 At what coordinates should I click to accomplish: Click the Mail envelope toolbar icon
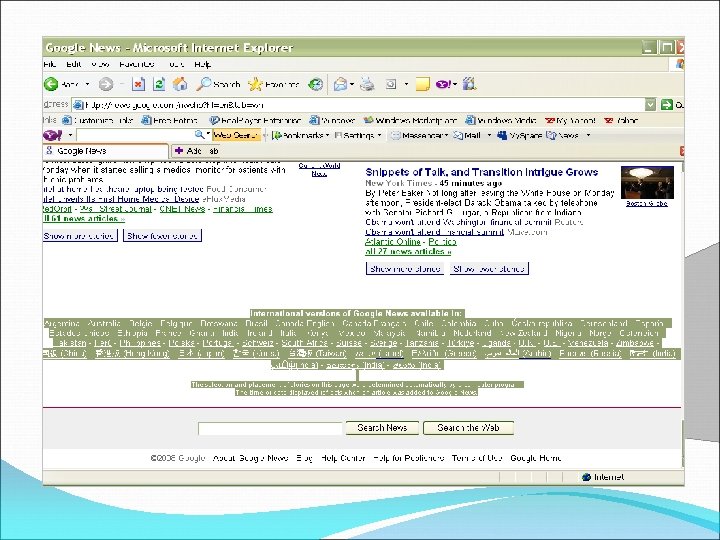340,84
